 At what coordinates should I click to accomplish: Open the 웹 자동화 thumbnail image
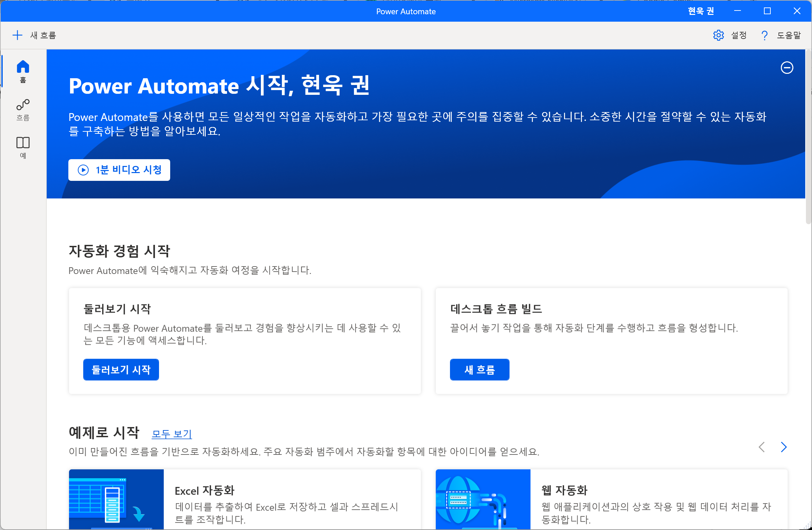483,499
